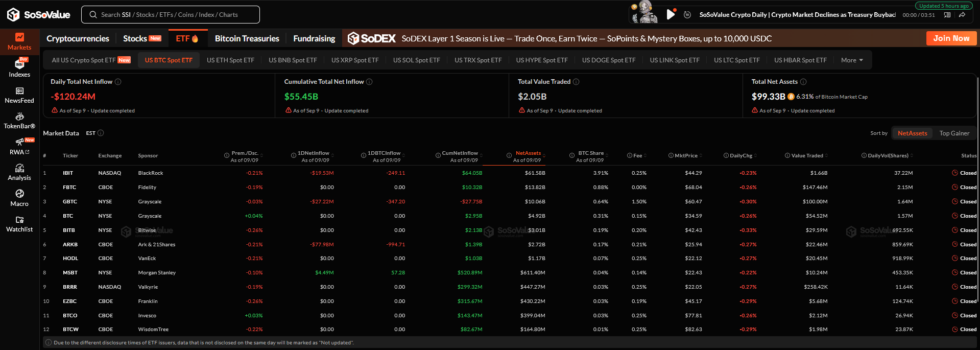980x350 pixels.
Task: Click the Updated 5 hours ago badge
Action: tap(944, 6)
